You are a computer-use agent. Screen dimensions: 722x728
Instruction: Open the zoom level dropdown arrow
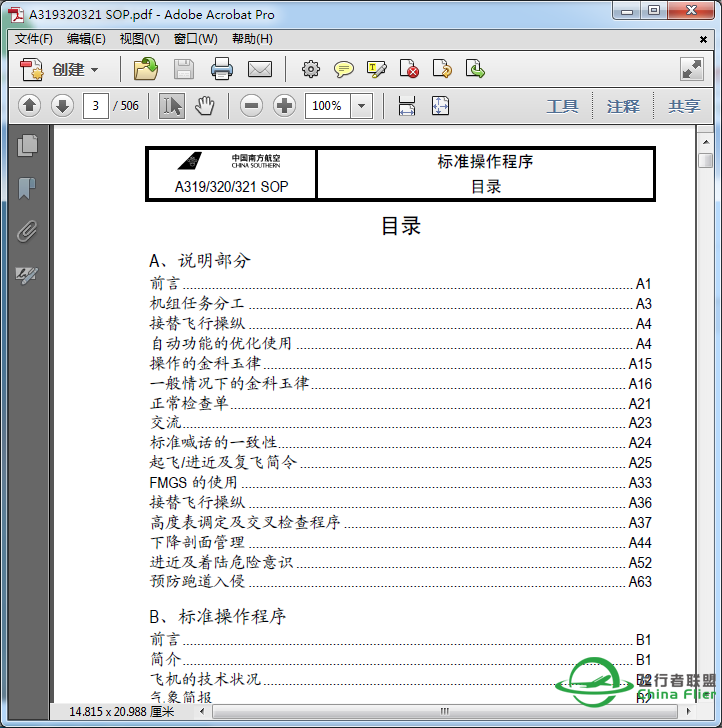(362, 106)
